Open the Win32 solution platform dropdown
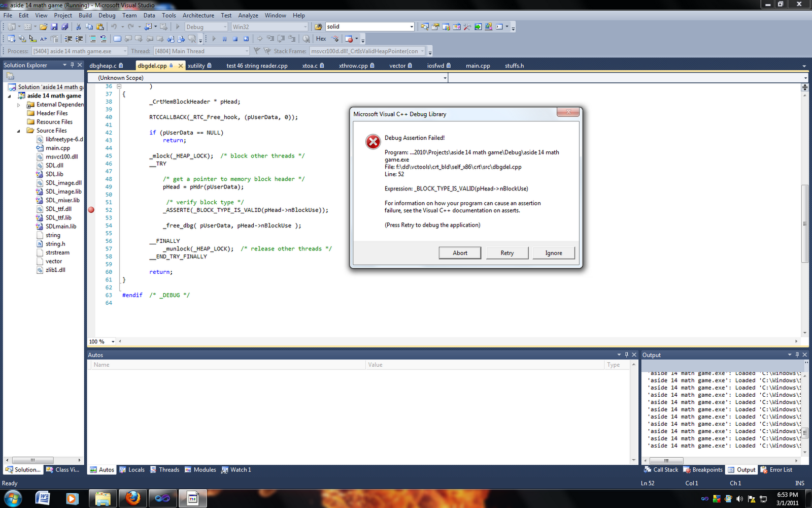 [269, 27]
